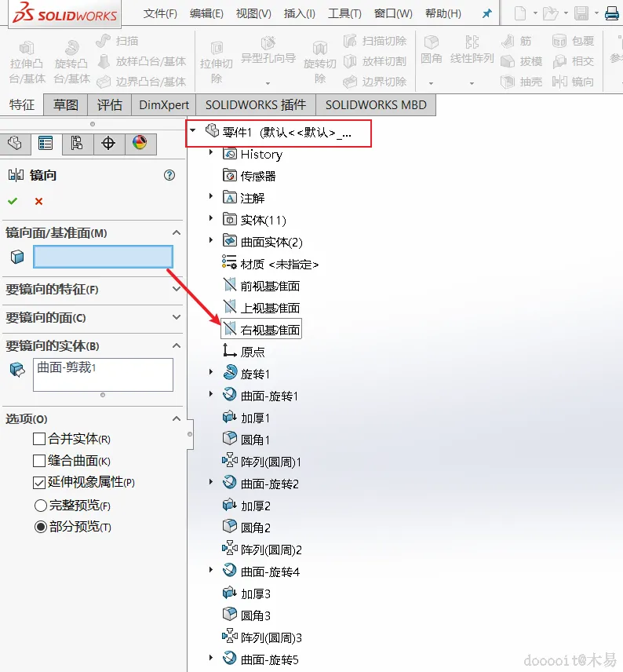Open the ConfigurationManager tab icon

click(77, 143)
